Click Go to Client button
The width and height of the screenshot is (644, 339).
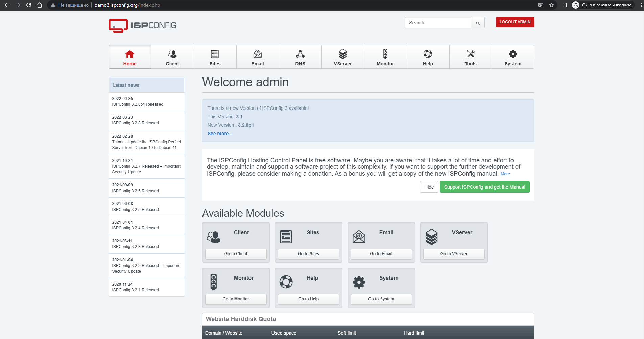[236, 254]
